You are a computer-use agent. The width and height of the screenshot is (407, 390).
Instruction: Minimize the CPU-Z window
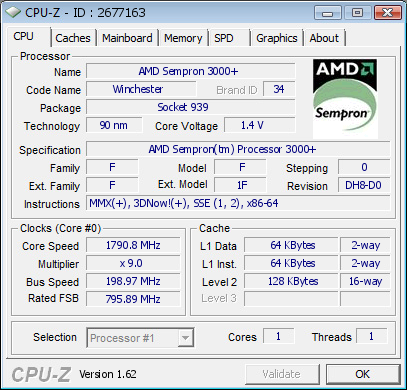coord(327,13)
